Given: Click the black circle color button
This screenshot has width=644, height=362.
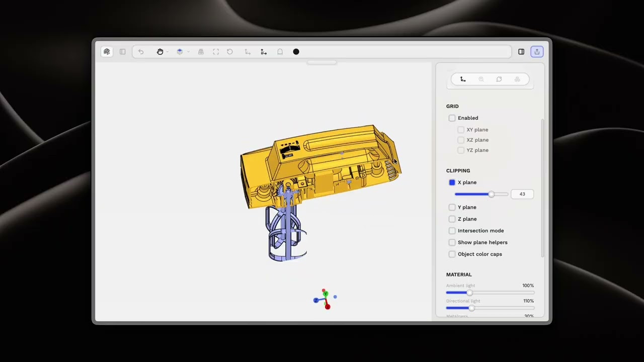Looking at the screenshot, I should (296, 52).
